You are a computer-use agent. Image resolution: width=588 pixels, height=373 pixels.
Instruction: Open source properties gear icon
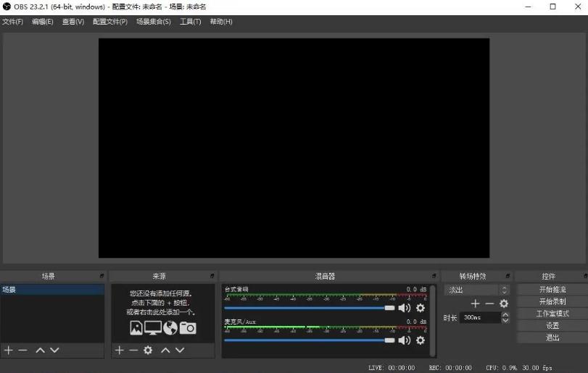point(148,350)
